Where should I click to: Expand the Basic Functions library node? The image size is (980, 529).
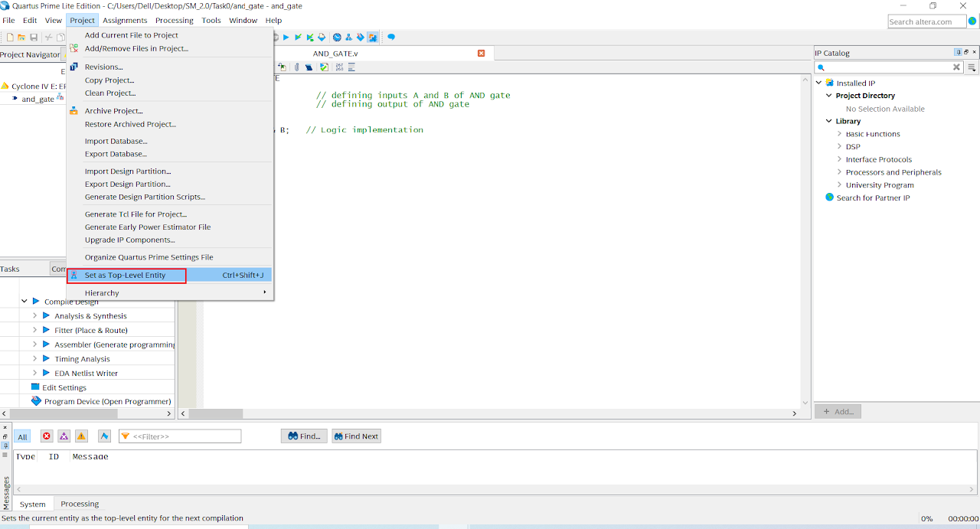tap(840, 134)
